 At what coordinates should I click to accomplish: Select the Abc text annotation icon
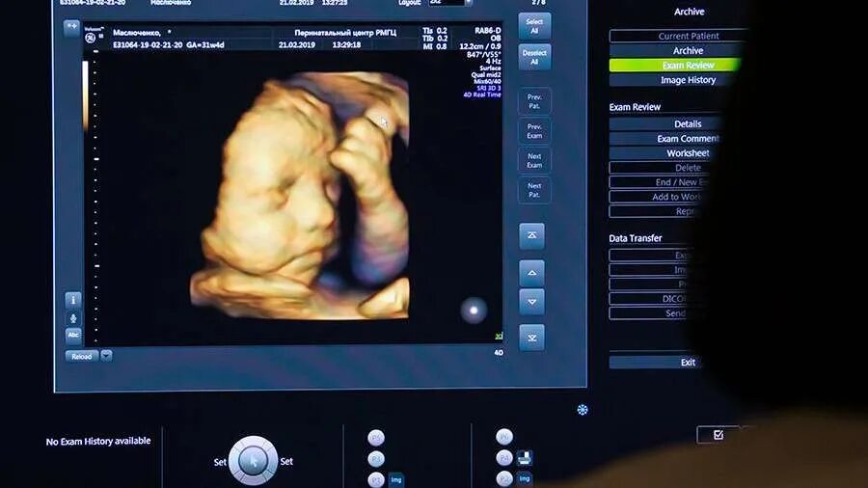tap(73, 336)
